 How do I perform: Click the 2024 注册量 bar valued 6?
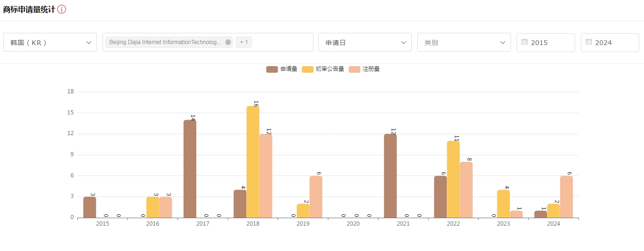tap(566, 197)
